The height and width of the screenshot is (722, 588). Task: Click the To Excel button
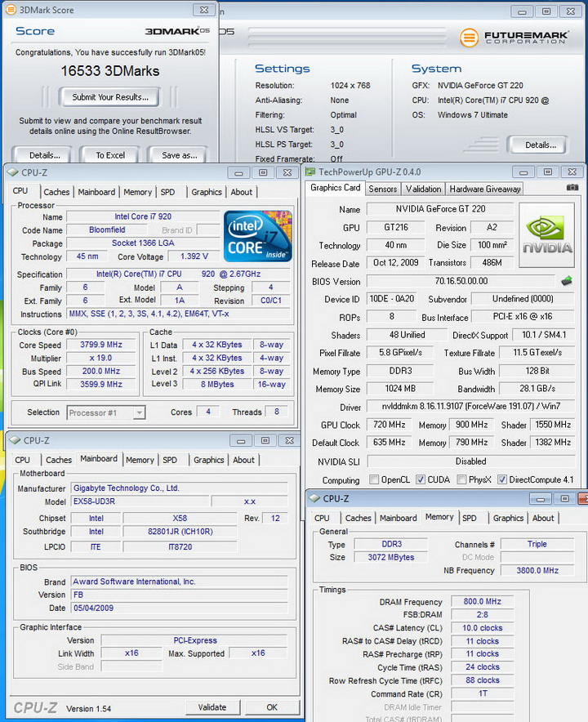[110, 155]
